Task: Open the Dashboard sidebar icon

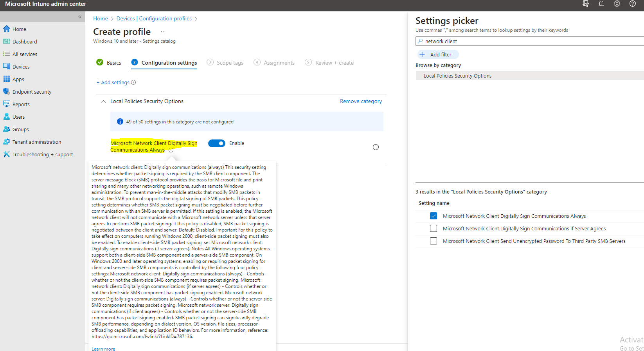Action: [7, 42]
